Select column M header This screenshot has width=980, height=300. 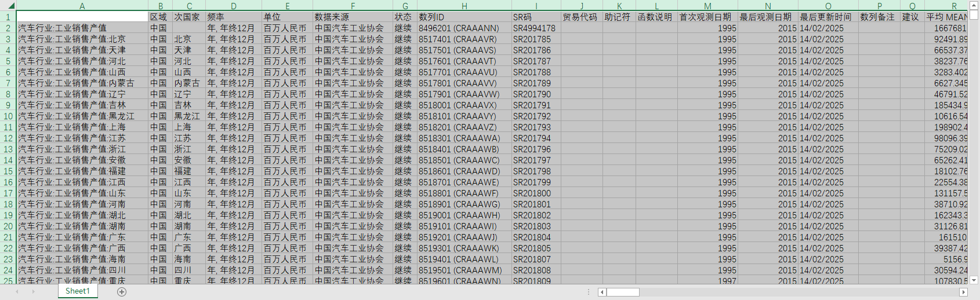pyautogui.click(x=707, y=6)
